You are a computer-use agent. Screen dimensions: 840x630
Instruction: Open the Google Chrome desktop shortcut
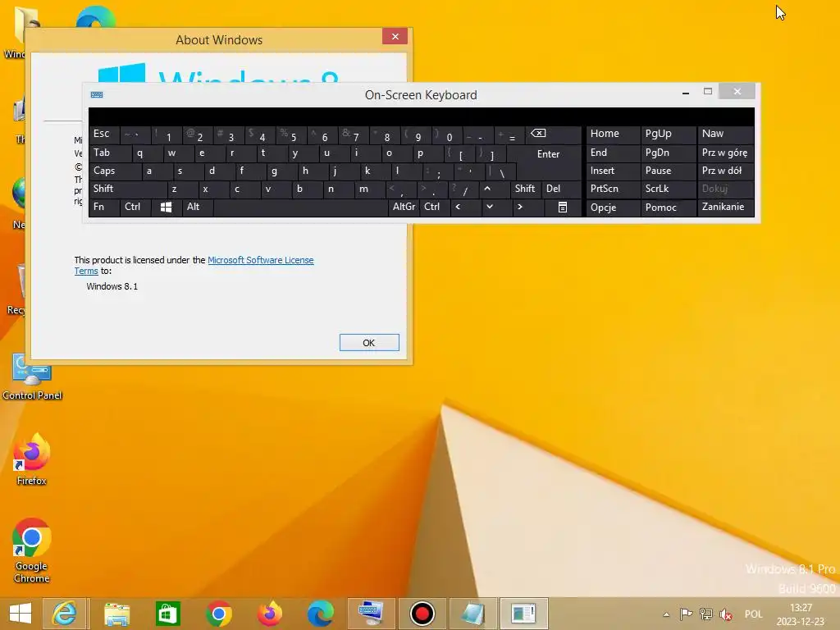31,550
